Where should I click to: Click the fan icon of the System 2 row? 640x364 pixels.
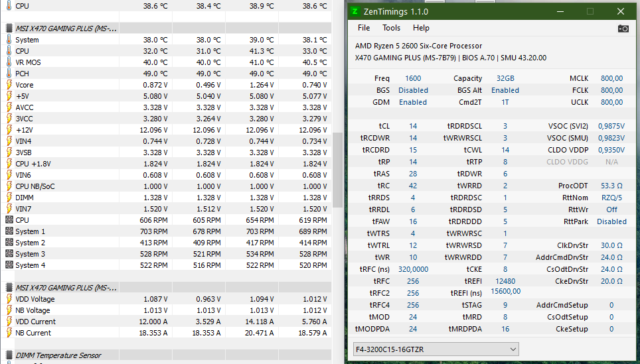(9, 243)
